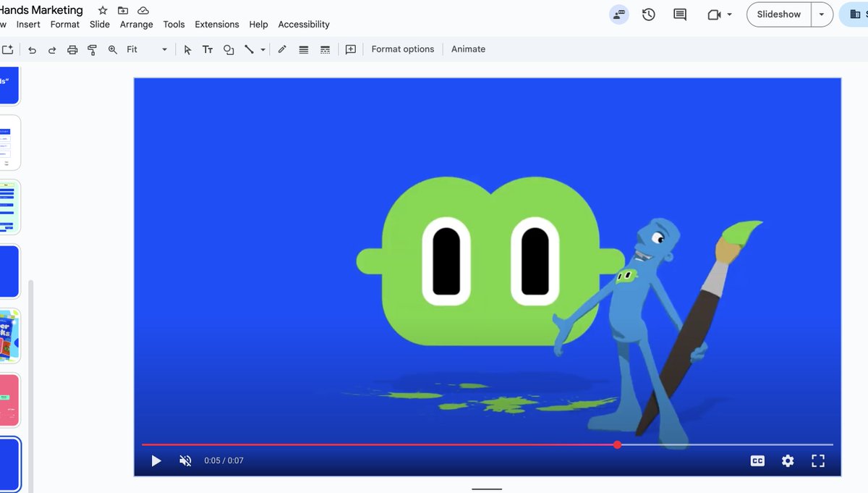Screen dimensions: 868x493
Task: Start the Slideshow presentation
Action: coord(779,14)
